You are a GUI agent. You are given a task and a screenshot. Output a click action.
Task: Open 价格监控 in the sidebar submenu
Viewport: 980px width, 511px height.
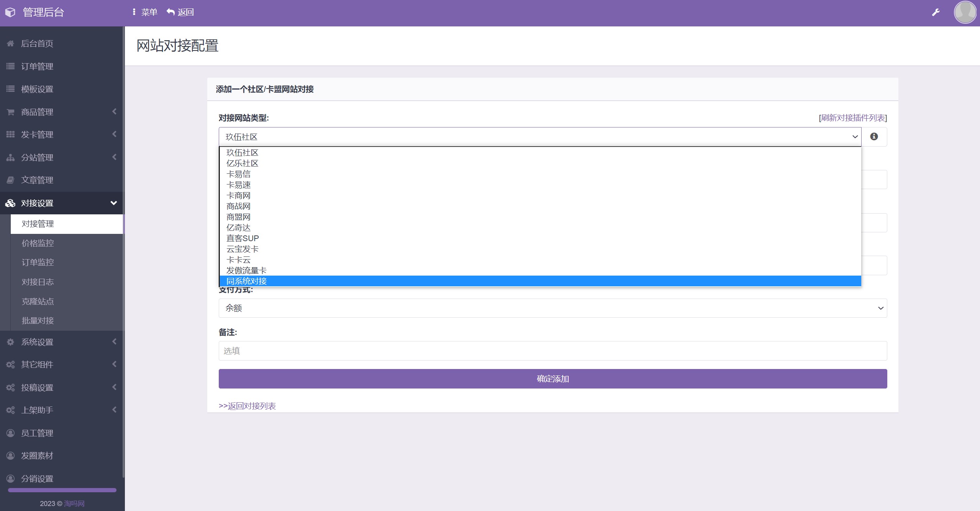pos(38,243)
